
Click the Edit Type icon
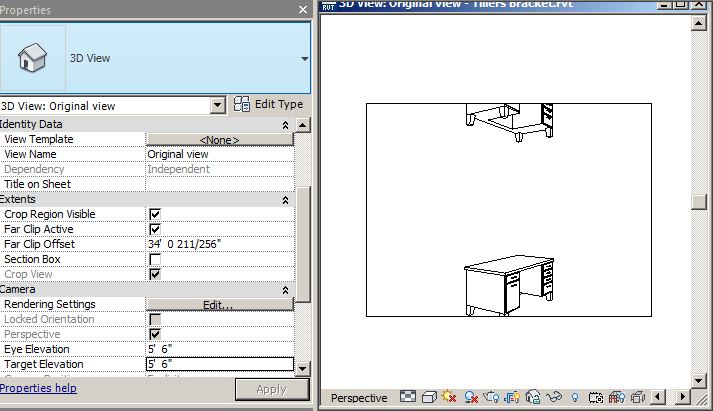241,104
